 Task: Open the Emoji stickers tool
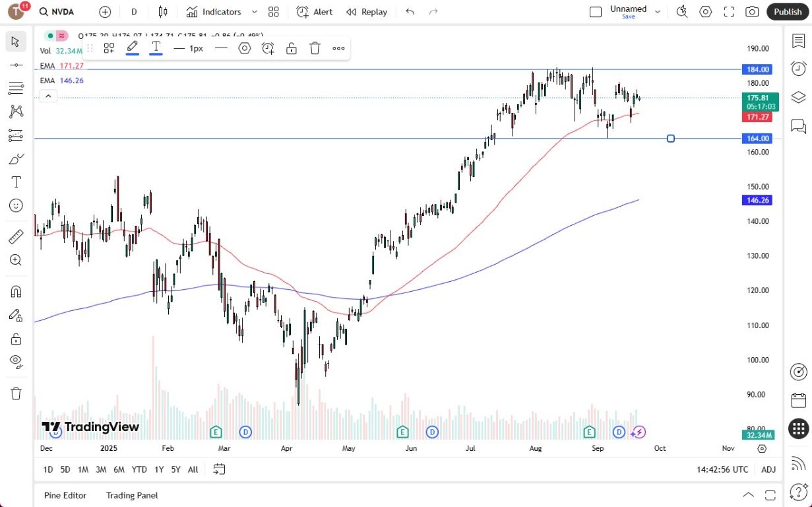tap(15, 205)
